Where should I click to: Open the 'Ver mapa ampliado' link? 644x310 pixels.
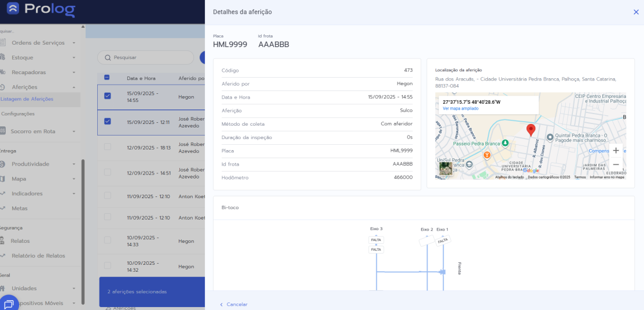pyautogui.click(x=461, y=108)
